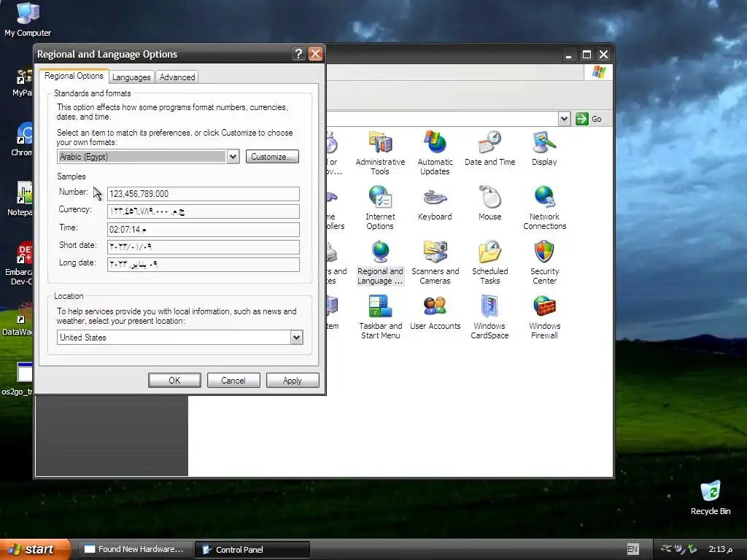Open Display settings icon

(544, 148)
